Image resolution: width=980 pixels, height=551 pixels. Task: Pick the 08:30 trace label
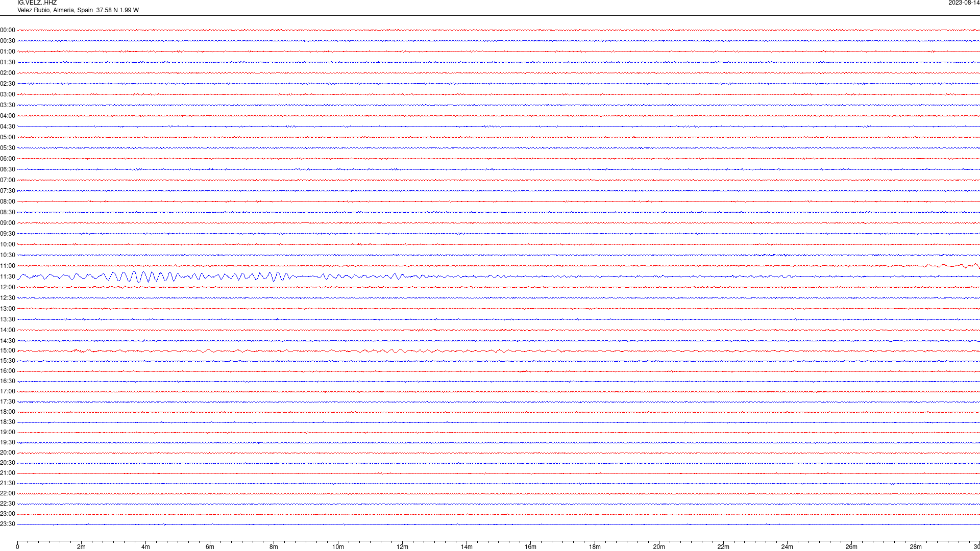(x=8, y=212)
